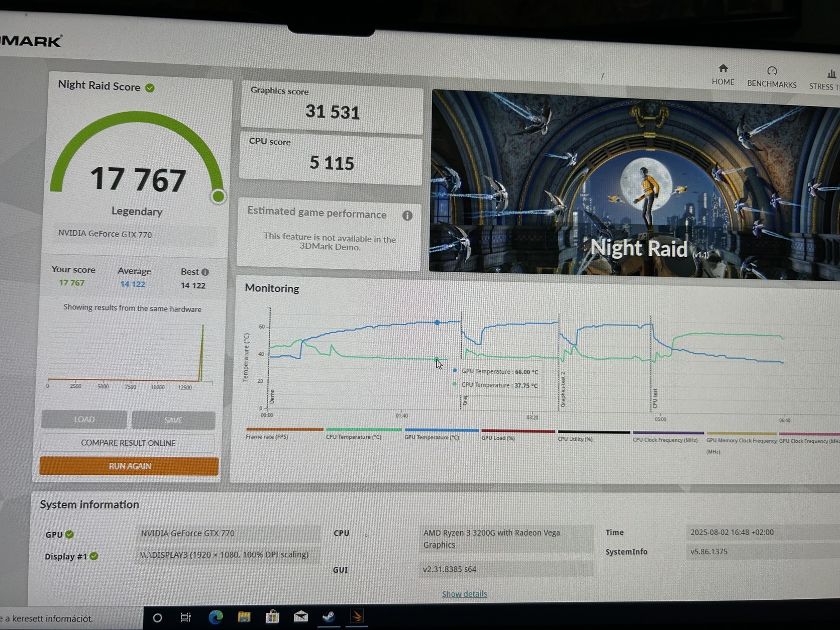The image size is (840, 630).
Task: Click COMPARE RESULT ONLINE
Action: tap(128, 443)
